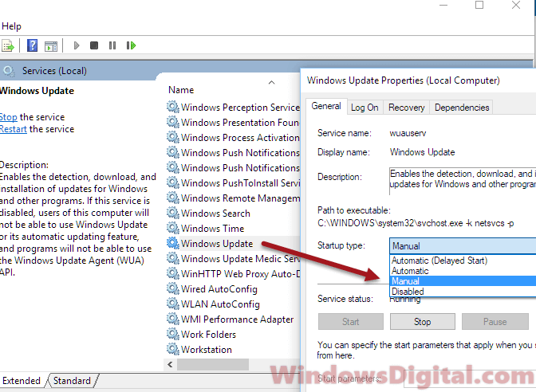The image size is (536, 392).
Task: Click the svchost.exe executable path text
Action: coord(416,223)
